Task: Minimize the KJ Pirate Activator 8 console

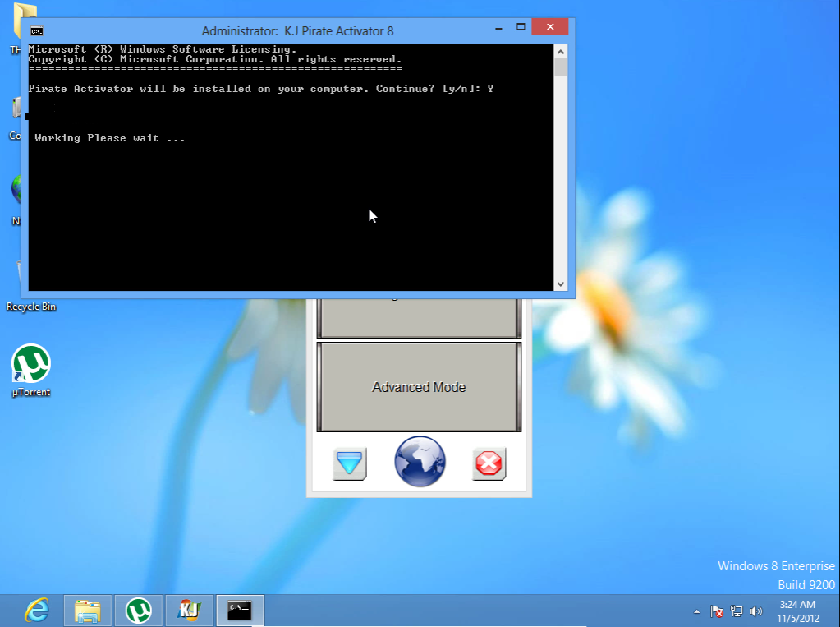Action: [x=498, y=27]
